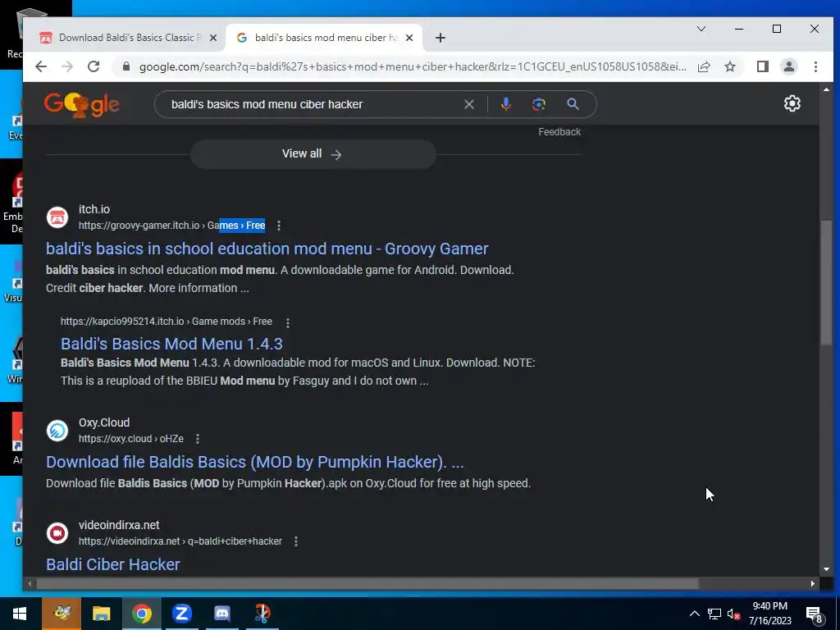Open the Groovy Gamer mod menu result link
The height and width of the screenshot is (630, 840).
[267, 249]
